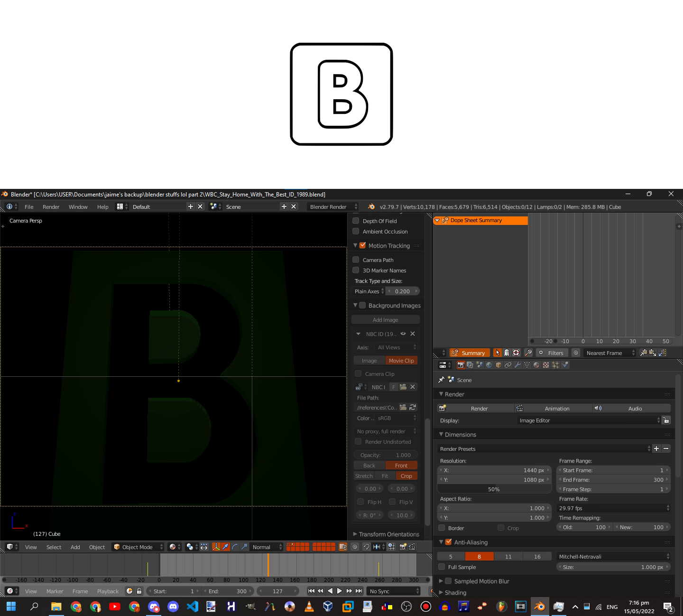
Task: Enable the Border checkbox
Action: (x=442, y=528)
